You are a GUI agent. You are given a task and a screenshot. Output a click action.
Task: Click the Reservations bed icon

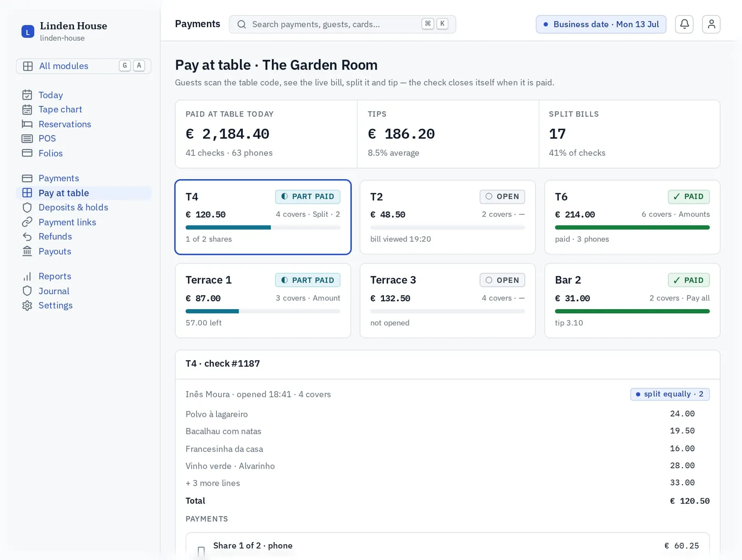pyautogui.click(x=27, y=124)
